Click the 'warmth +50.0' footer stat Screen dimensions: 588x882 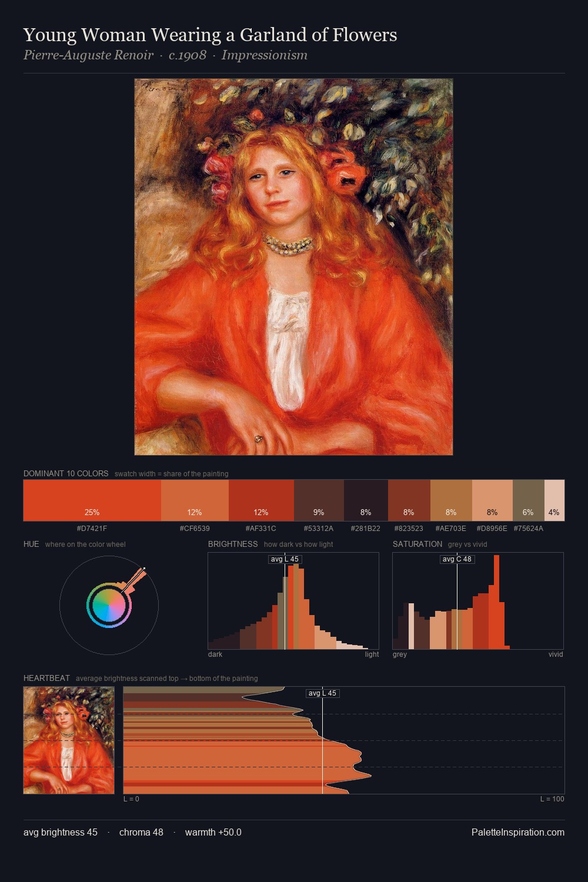click(213, 832)
